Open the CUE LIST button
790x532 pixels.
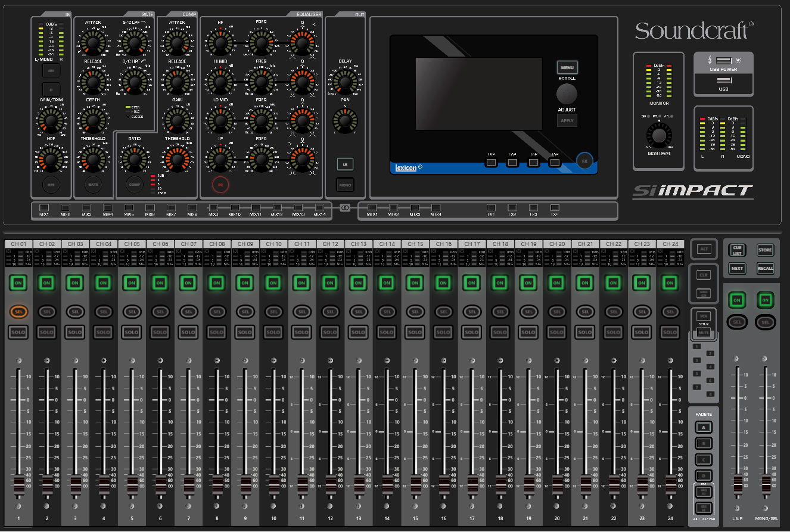(737, 250)
